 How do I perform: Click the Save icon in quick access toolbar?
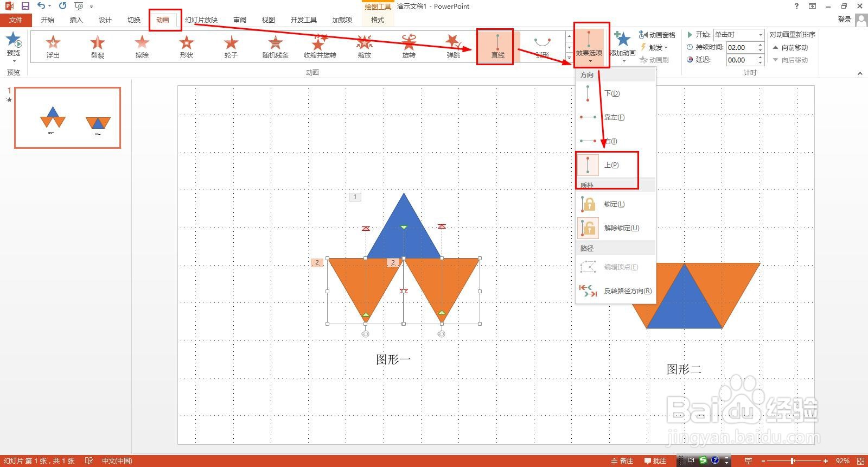point(25,6)
